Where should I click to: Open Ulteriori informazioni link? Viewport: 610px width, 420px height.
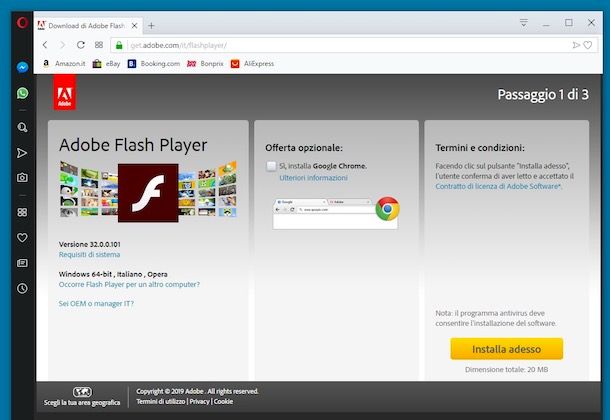point(313,178)
